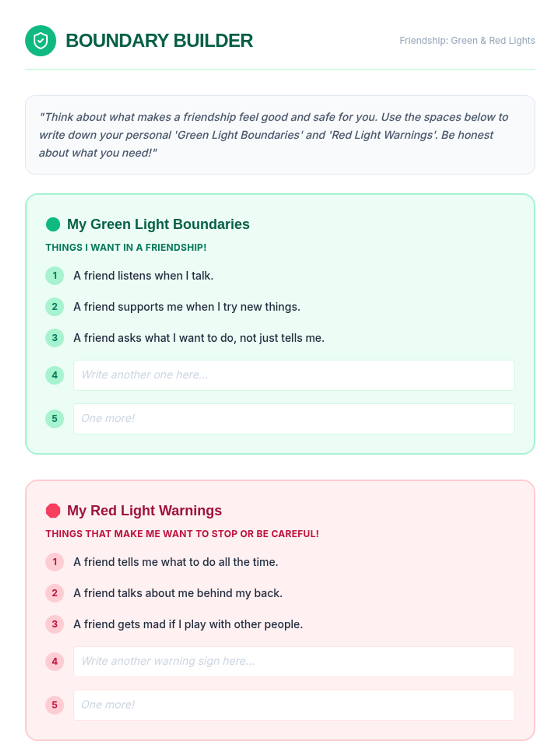Click the green shield logo icon
This screenshot has height=747, width=560.
(41, 41)
